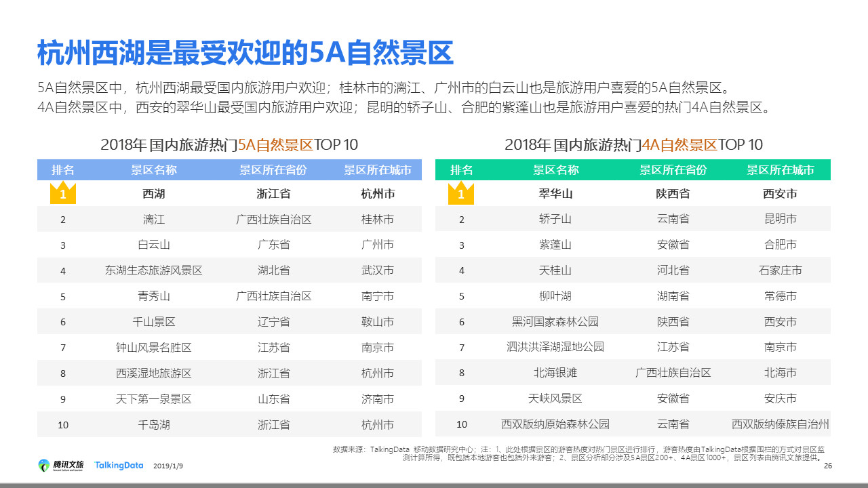The width and height of the screenshot is (868, 488).
Task: Click the orange 4A自然景区 text in right heading
Action: 679,144
